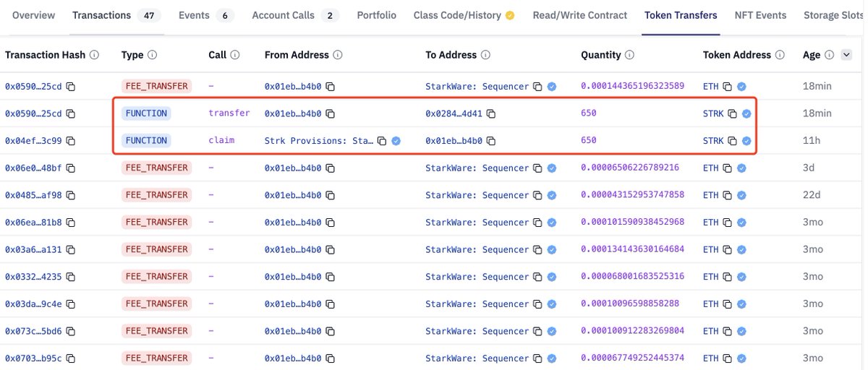Viewport: 868px width, 370px height.
Task: Open ETH token link in the 18min fee row
Action: click(x=710, y=87)
